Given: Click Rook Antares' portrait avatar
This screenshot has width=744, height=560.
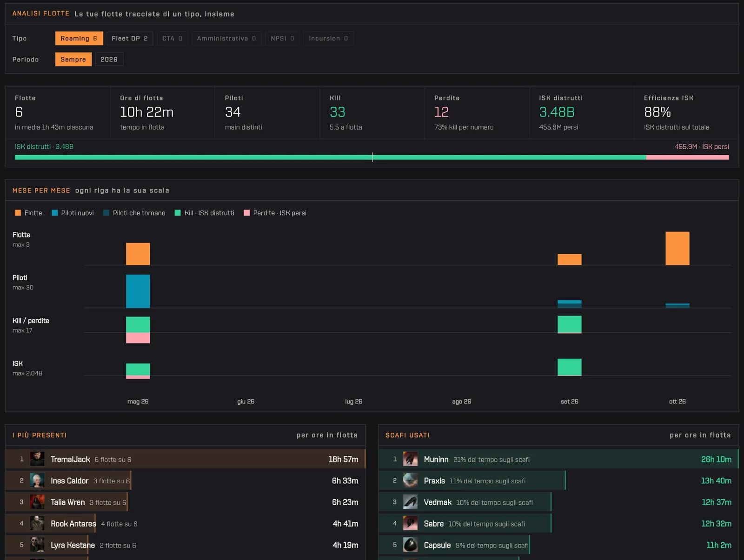Looking at the screenshot, I should [37, 523].
